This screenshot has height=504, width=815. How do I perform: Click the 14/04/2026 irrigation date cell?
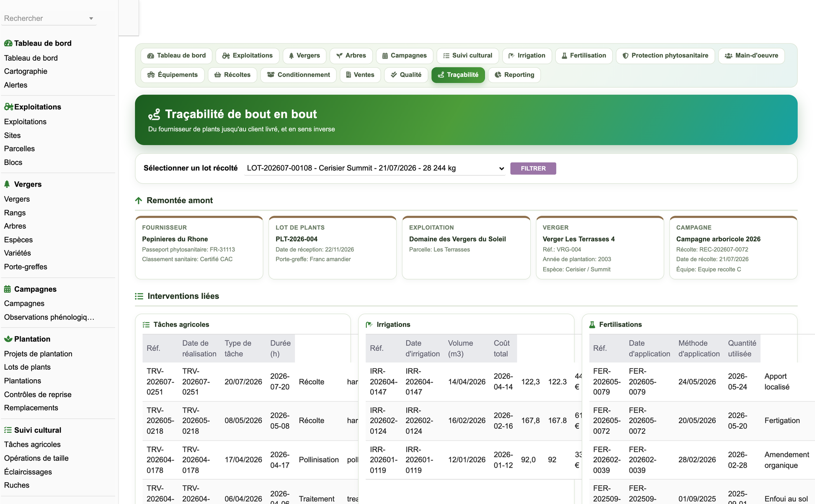point(467,382)
